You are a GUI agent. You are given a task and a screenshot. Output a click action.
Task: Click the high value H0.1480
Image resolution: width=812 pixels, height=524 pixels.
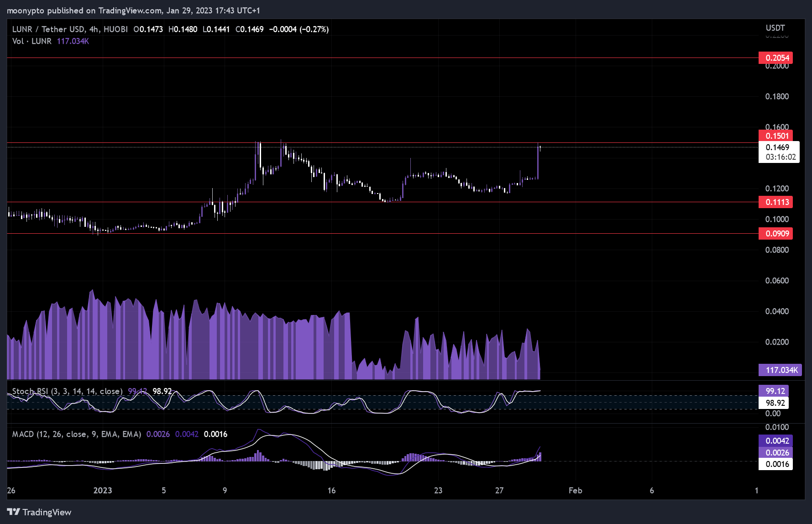coord(183,29)
